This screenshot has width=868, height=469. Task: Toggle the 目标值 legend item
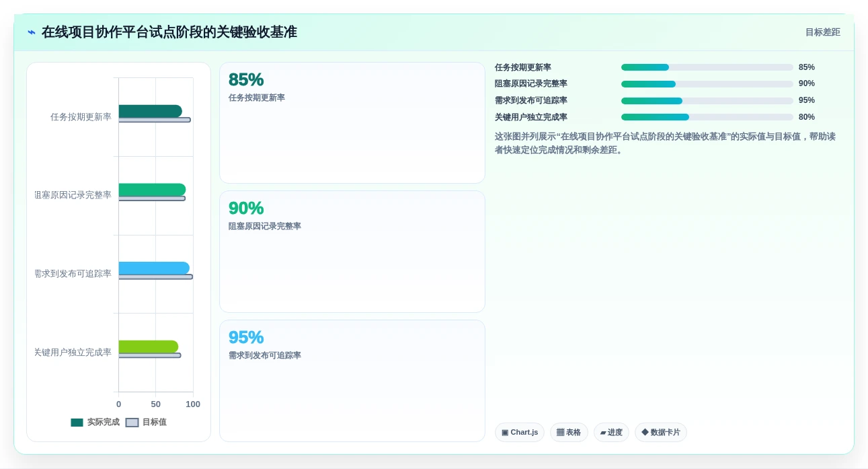click(146, 423)
